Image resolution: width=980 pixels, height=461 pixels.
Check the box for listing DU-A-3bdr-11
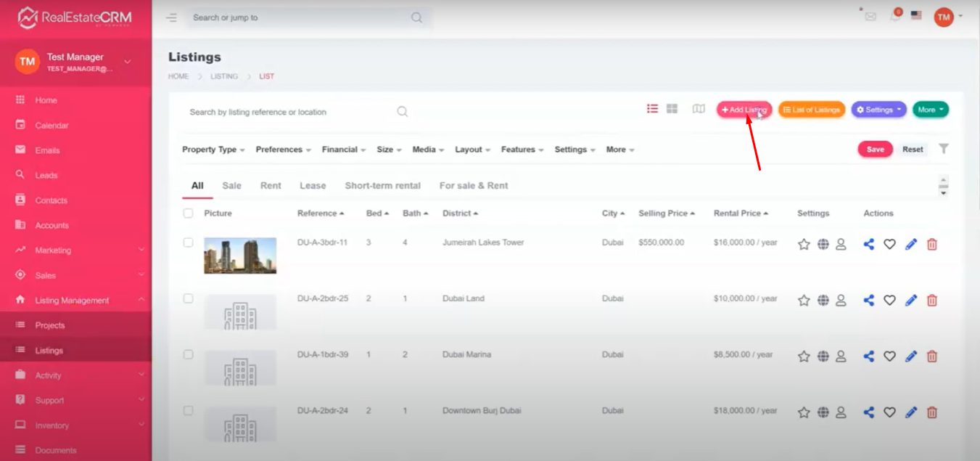(189, 242)
